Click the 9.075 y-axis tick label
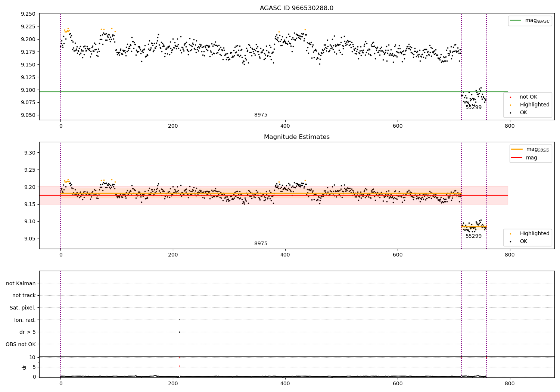Viewport: 560px width, 392px height. tap(28, 102)
